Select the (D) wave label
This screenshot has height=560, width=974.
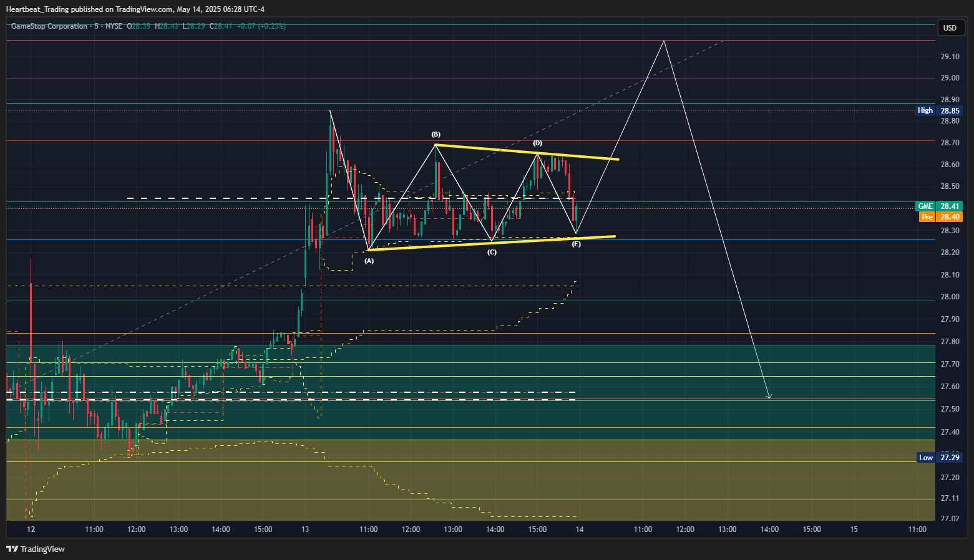(x=537, y=143)
